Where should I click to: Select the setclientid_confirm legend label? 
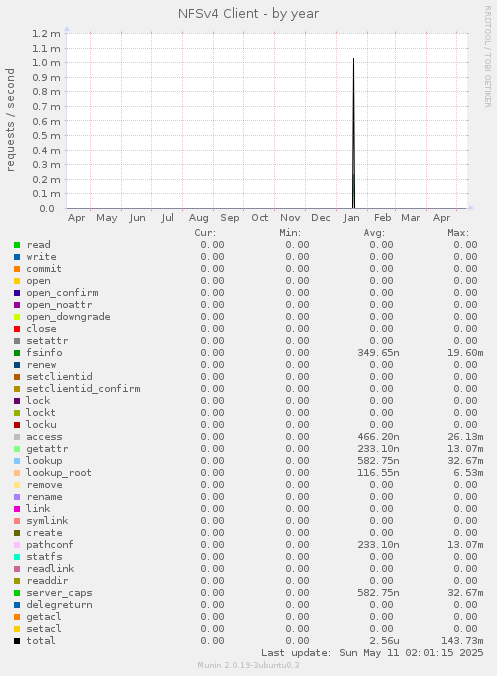(x=83, y=389)
